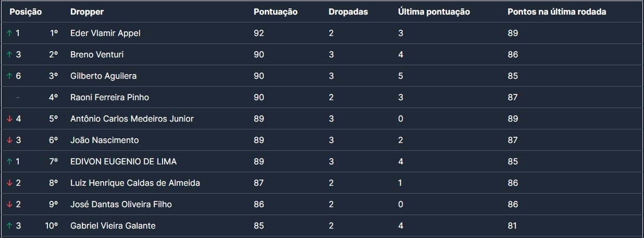The height and width of the screenshot is (238, 644).
Task: Click the green up arrow beside Eder Vlamir Appel
Action: pyautogui.click(x=9, y=33)
